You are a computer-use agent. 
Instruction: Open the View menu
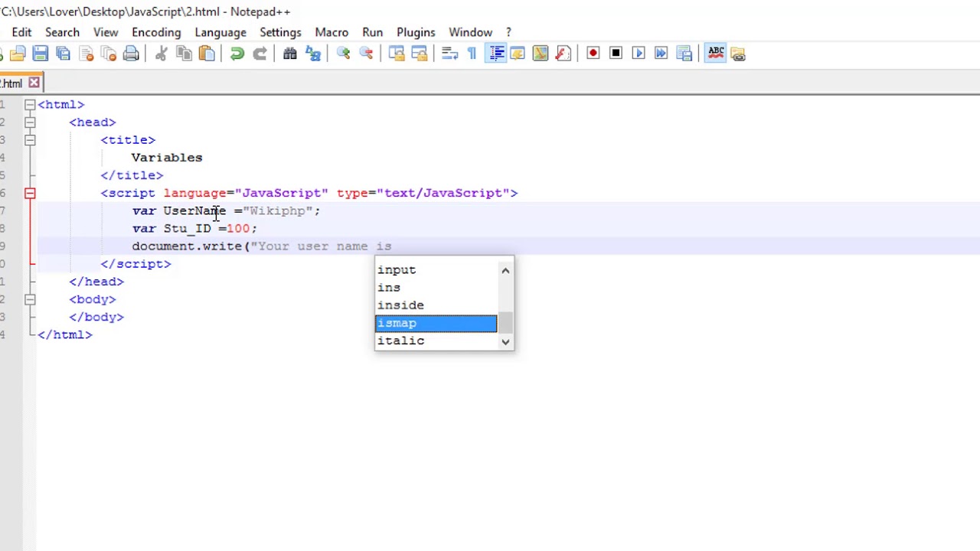[x=106, y=32]
